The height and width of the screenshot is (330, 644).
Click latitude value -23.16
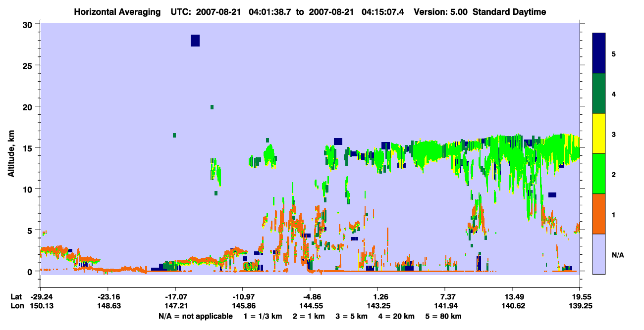107,297
